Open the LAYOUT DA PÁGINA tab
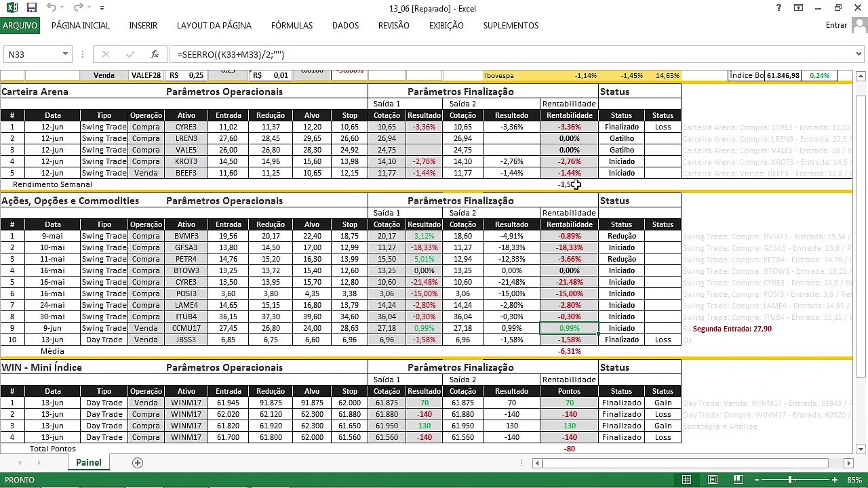868x488 pixels. (214, 25)
